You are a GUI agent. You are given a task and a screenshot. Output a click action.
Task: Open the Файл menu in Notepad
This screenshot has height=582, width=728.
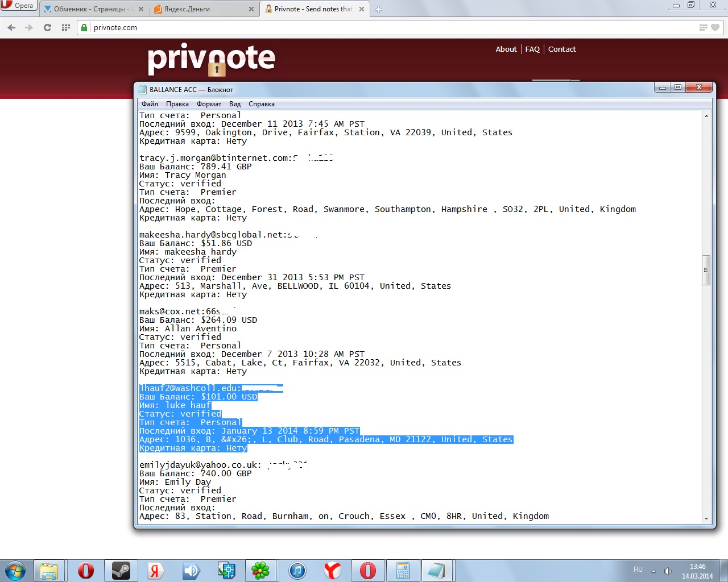point(150,104)
